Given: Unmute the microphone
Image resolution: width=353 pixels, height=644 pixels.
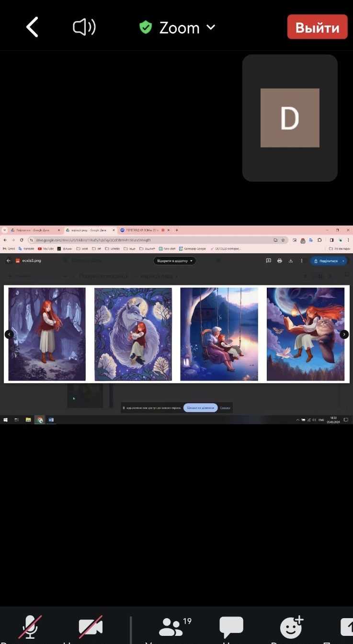Looking at the screenshot, I should click(x=30, y=626).
